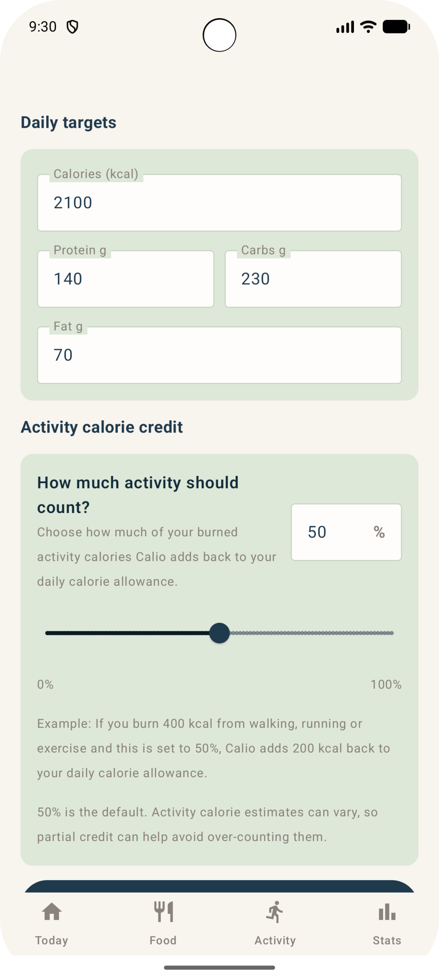This screenshot has width=439, height=980.
Task: Edit the Fat g field
Action: point(219,355)
